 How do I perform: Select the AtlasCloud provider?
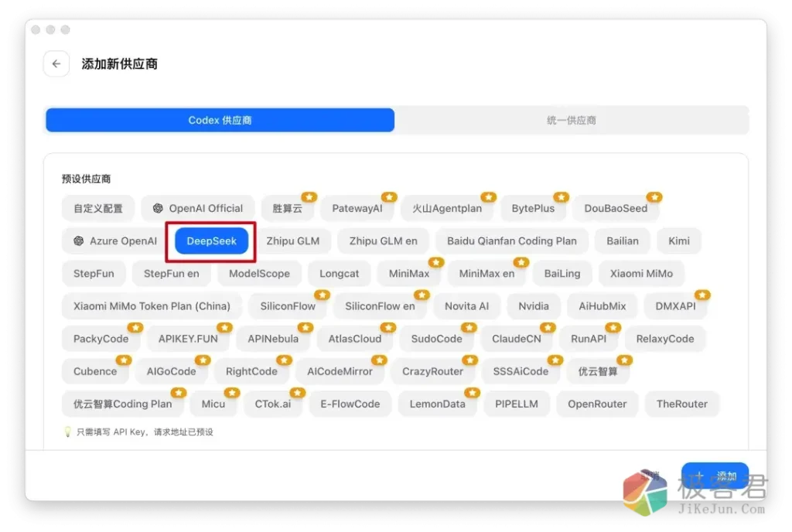pyautogui.click(x=354, y=339)
